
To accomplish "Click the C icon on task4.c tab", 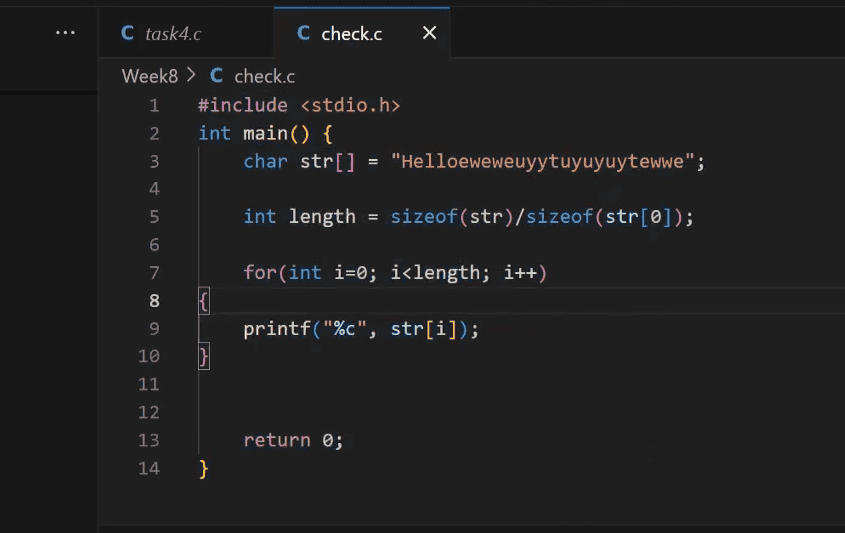I will point(127,33).
